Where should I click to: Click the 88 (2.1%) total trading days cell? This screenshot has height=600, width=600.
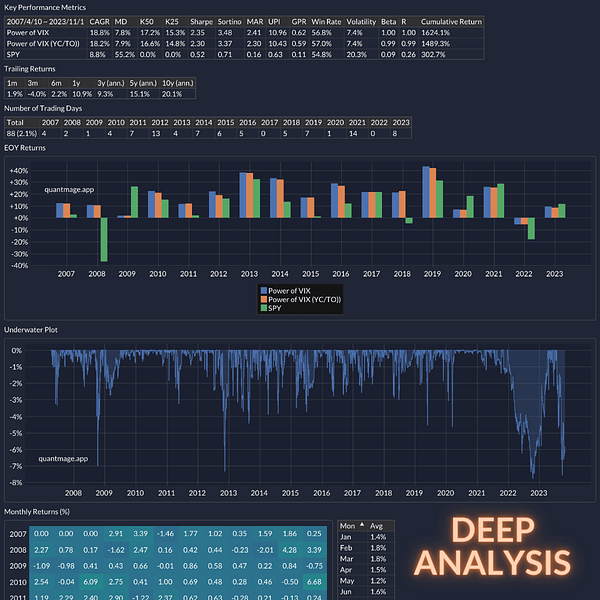click(x=22, y=134)
